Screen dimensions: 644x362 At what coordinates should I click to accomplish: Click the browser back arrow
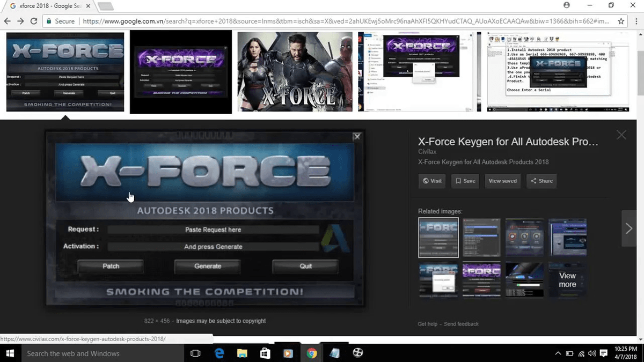pyautogui.click(x=8, y=21)
